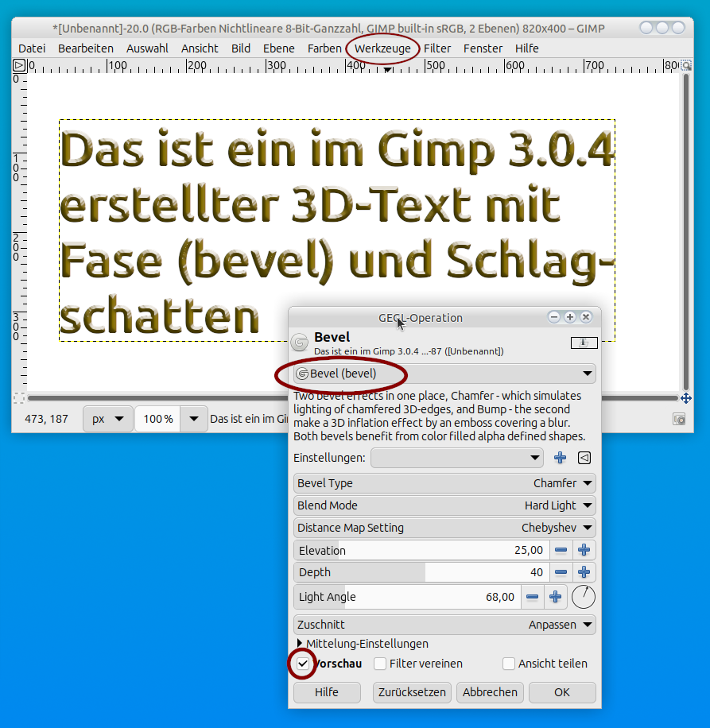Screen dimensions: 710x728
Task: Open the Fenster menu
Action: [483, 48]
